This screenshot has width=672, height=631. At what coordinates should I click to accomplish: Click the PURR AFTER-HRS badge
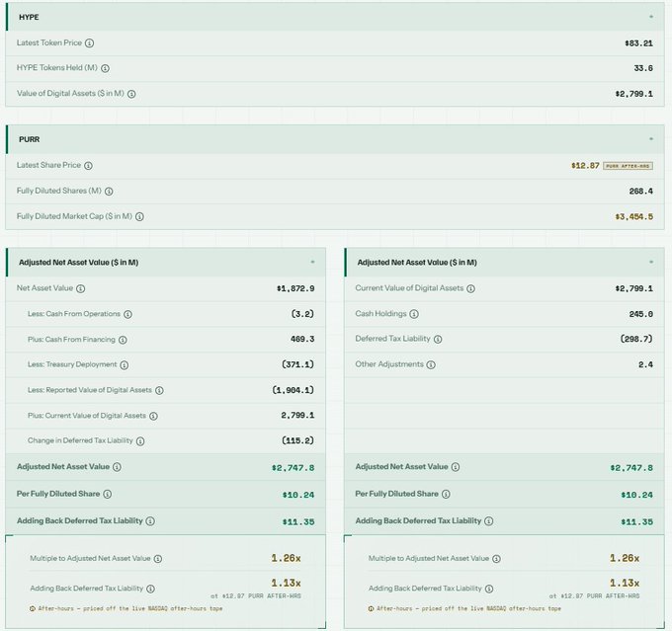click(x=628, y=166)
